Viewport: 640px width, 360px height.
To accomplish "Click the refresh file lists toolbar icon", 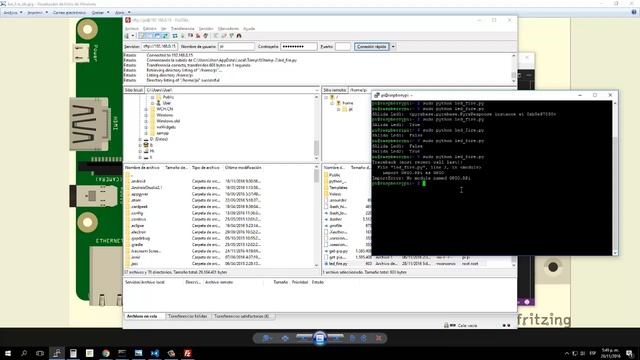I will point(175,36).
